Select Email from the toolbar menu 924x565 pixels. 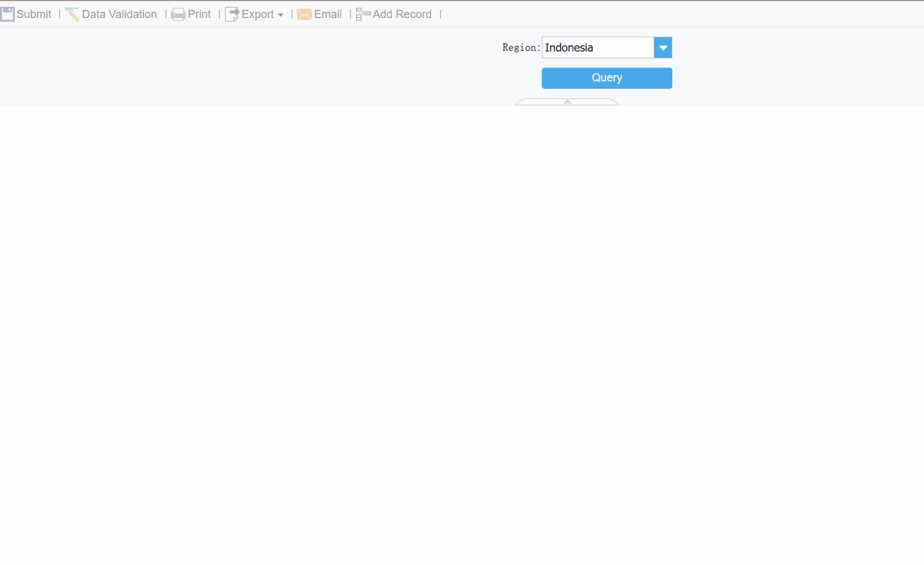coord(327,14)
